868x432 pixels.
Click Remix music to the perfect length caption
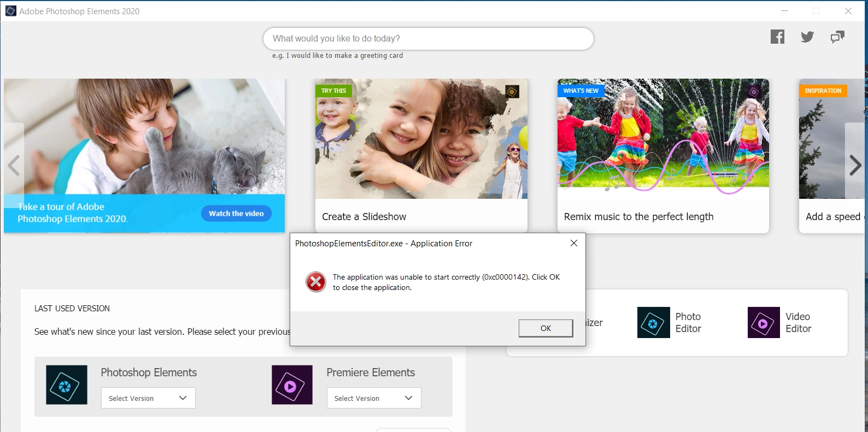pos(638,217)
